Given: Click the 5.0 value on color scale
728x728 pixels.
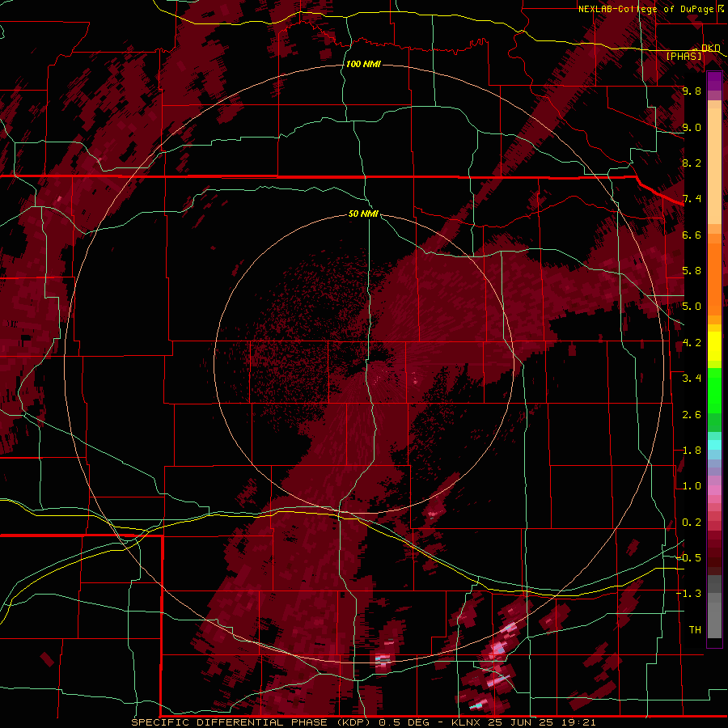Looking at the screenshot, I should pyautogui.click(x=692, y=307).
